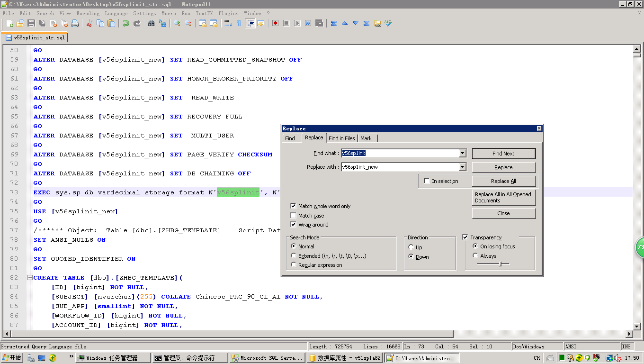Image resolution: width=644 pixels, height=364 pixels.
Task: Expand the Find what dropdown list
Action: pyautogui.click(x=462, y=154)
